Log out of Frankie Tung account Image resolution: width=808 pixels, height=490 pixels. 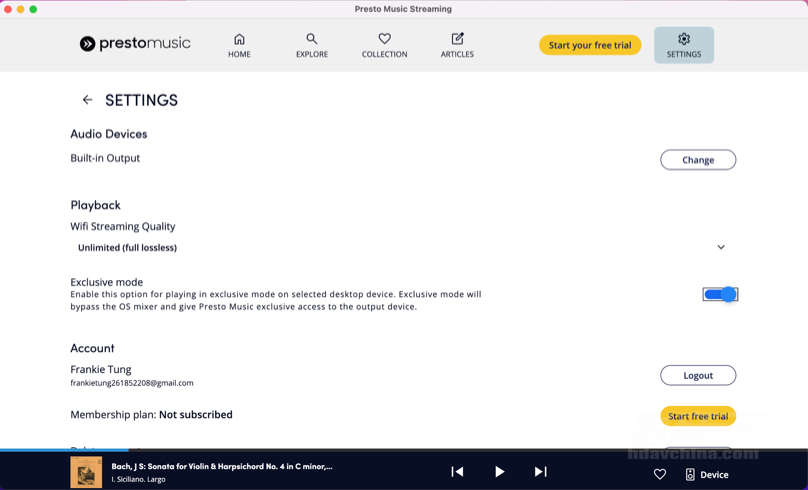click(x=698, y=375)
